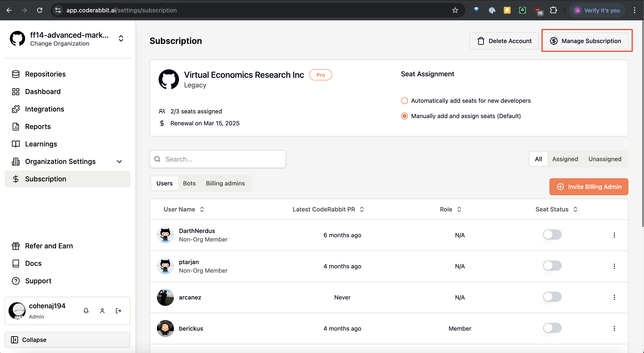Click inside the Search field
The height and width of the screenshot is (353, 644).
(x=220, y=159)
